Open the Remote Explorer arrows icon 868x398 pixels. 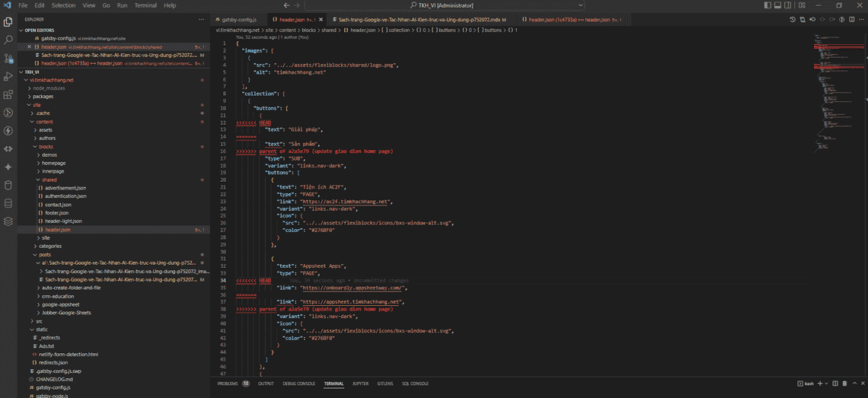pyautogui.click(x=8, y=149)
